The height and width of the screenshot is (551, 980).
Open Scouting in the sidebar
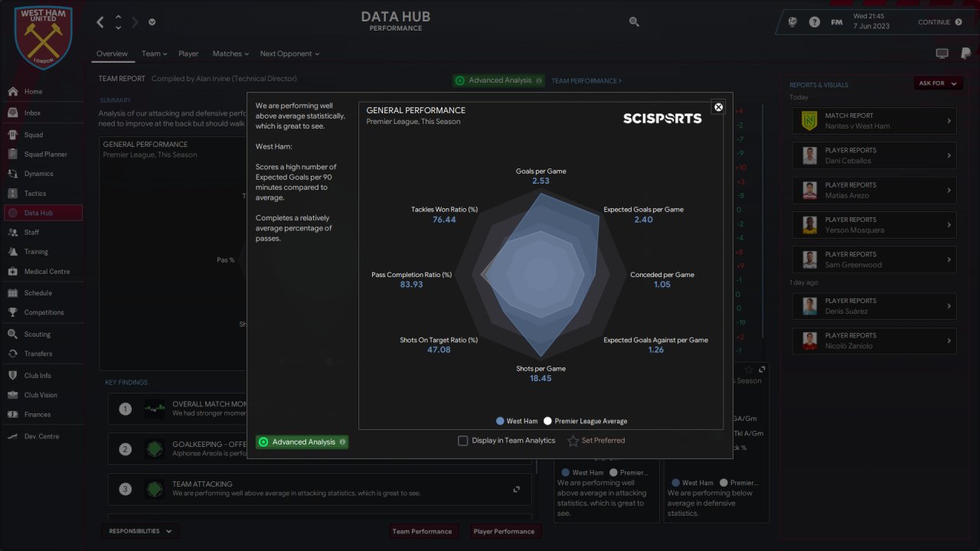click(x=42, y=334)
